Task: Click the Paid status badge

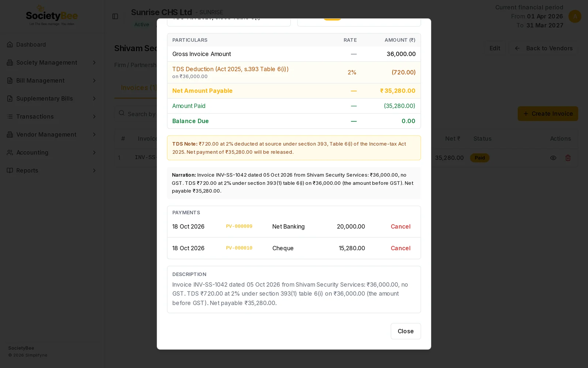Action: point(480,158)
